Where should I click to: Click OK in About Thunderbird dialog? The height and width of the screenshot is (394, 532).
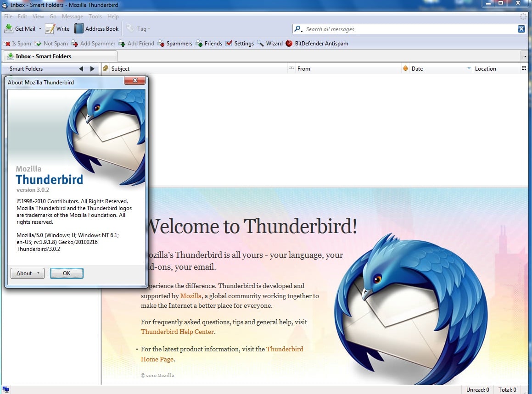(67, 273)
